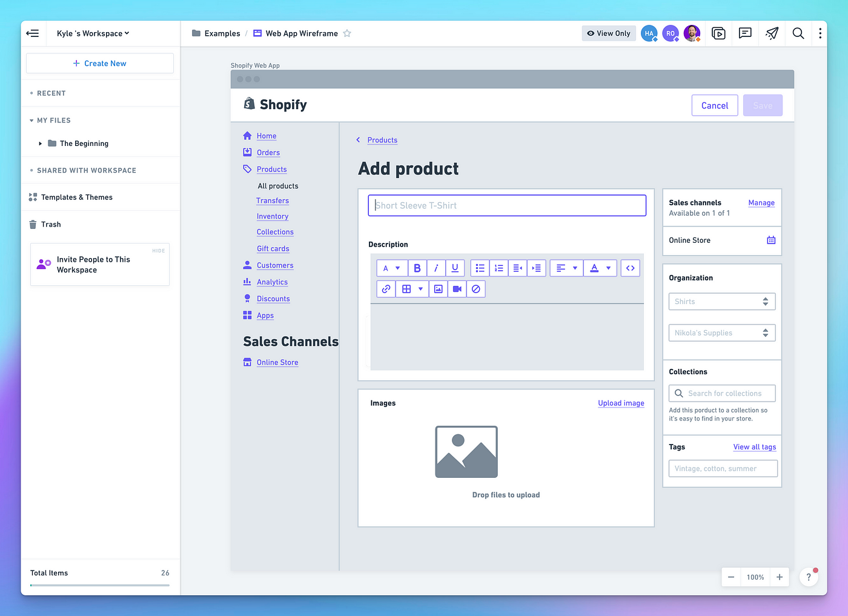Insert a link with the chain icon
Image resolution: width=848 pixels, height=616 pixels.
point(386,289)
